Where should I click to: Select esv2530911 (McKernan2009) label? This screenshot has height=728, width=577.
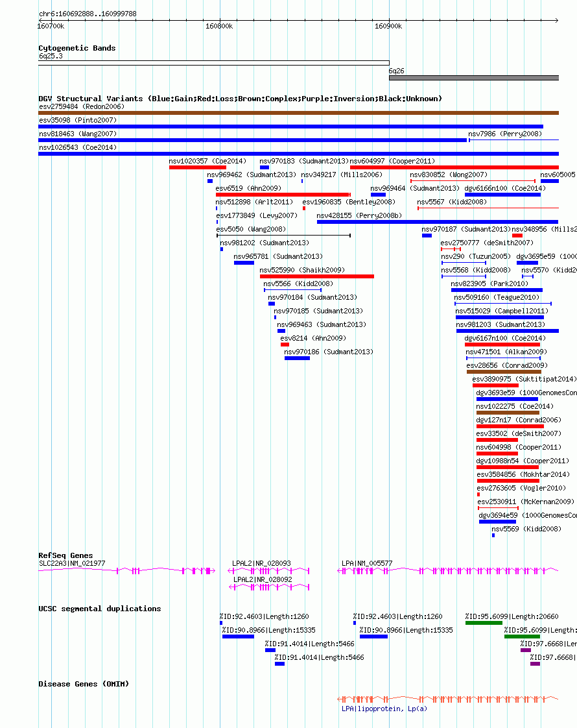coord(526,502)
